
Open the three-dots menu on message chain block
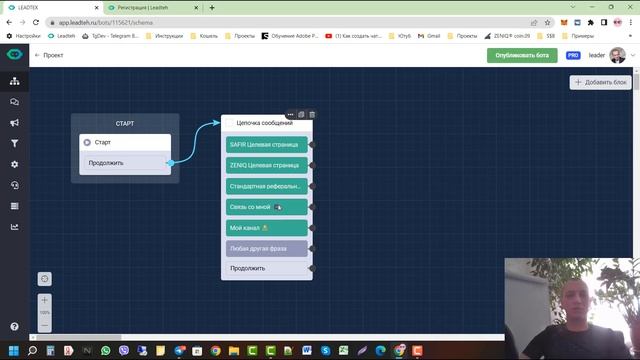(290, 115)
